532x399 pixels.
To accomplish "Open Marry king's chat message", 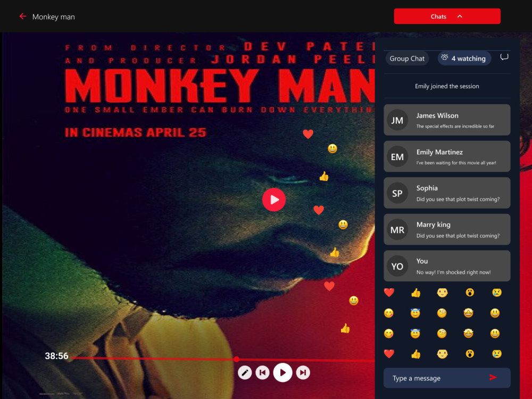I will 447,229.
